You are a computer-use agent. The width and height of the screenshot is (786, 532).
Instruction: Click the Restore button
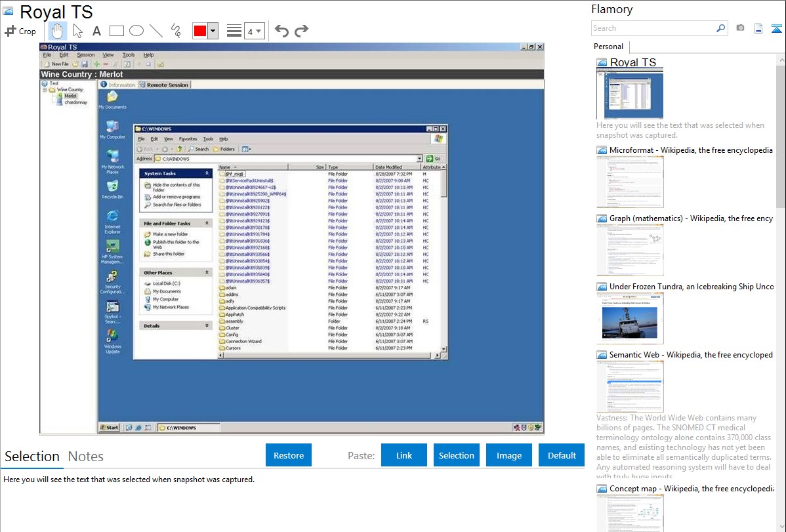coord(289,455)
